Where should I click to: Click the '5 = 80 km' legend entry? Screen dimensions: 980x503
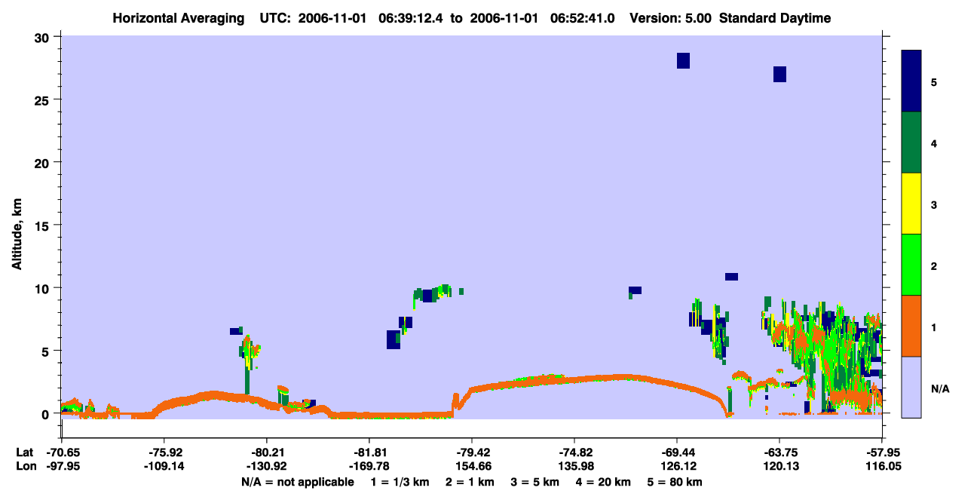click(x=675, y=482)
